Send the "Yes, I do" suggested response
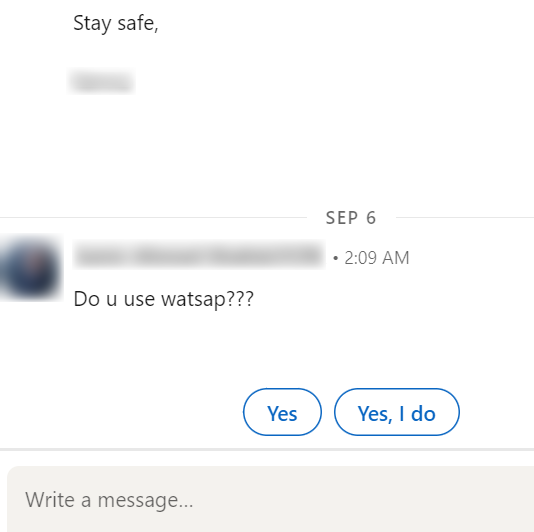Image resolution: width=534 pixels, height=532 pixels. 396,412
